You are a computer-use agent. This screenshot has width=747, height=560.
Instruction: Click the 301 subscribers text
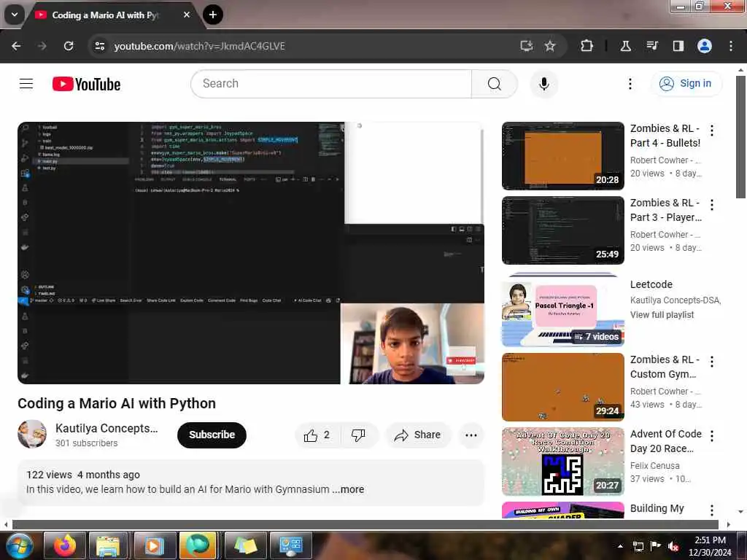[86, 443]
